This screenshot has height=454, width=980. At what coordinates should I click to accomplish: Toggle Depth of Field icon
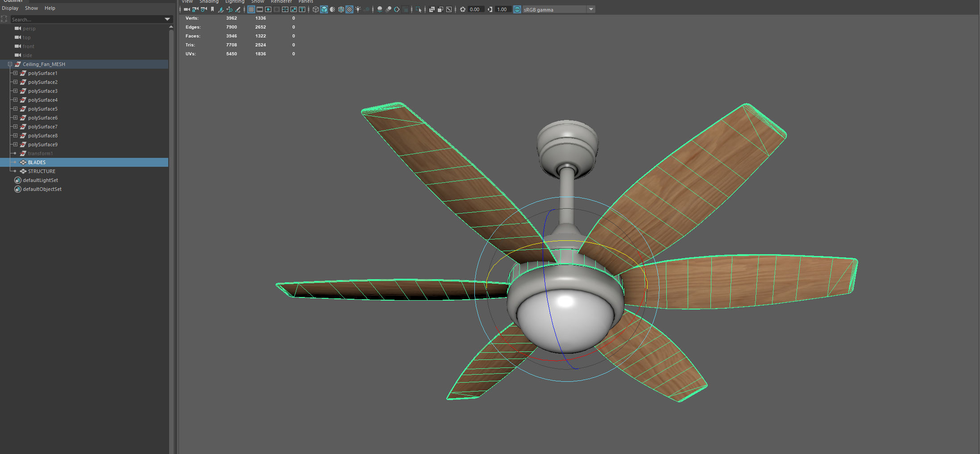tap(405, 9)
